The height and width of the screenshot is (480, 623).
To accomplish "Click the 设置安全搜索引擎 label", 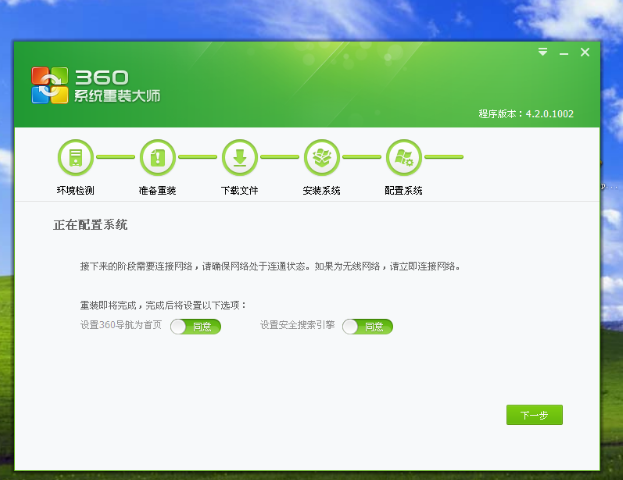I will coord(298,325).
